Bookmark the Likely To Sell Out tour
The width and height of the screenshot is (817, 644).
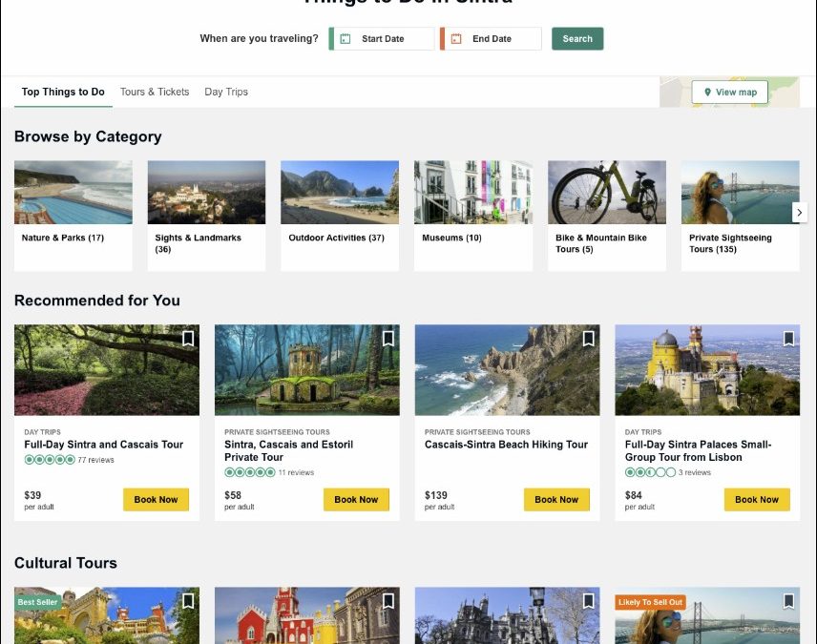[788, 601]
